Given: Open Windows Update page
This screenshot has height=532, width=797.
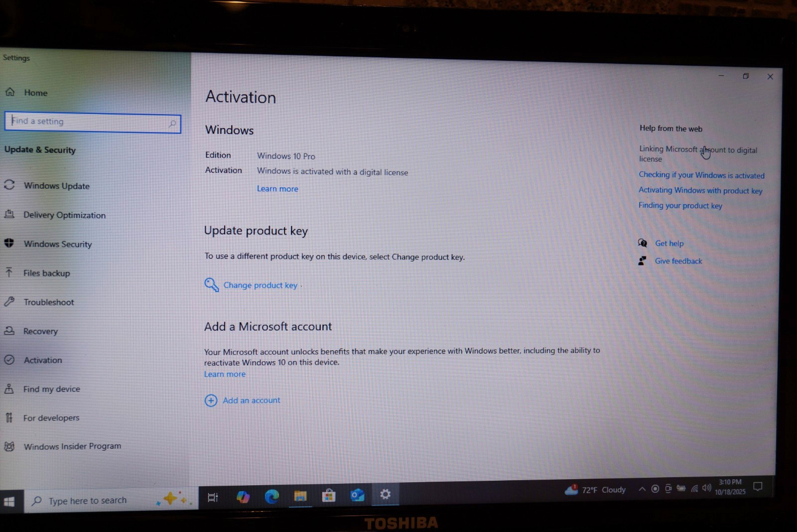Looking at the screenshot, I should click(47, 185).
